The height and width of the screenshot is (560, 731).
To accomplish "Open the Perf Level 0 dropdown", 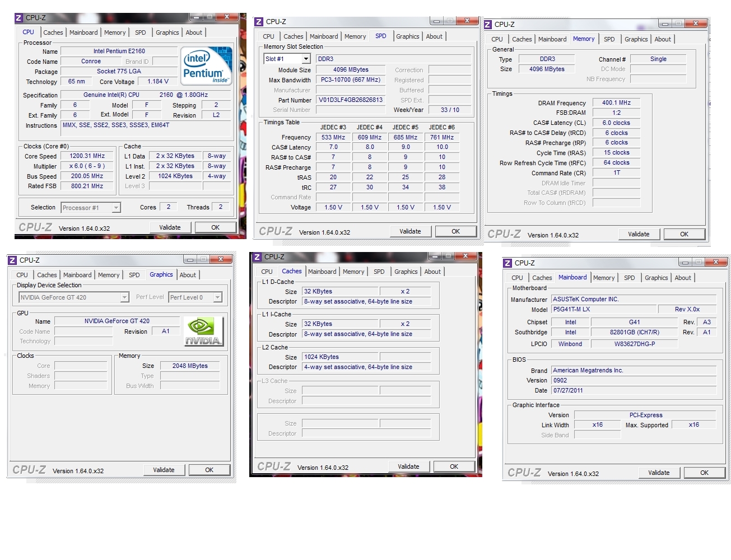I will click(x=218, y=297).
